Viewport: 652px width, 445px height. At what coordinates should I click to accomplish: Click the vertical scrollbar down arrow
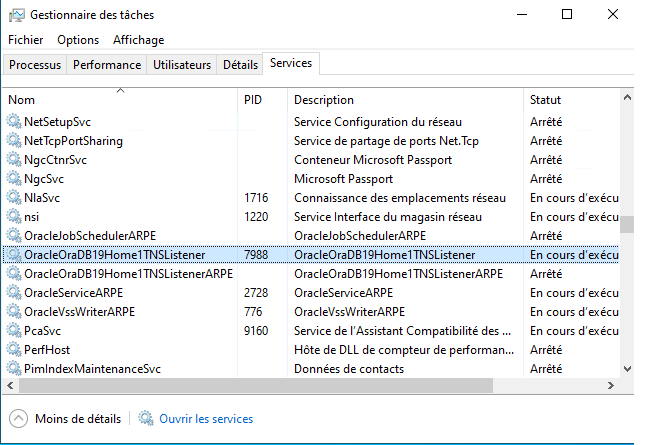tap(627, 369)
